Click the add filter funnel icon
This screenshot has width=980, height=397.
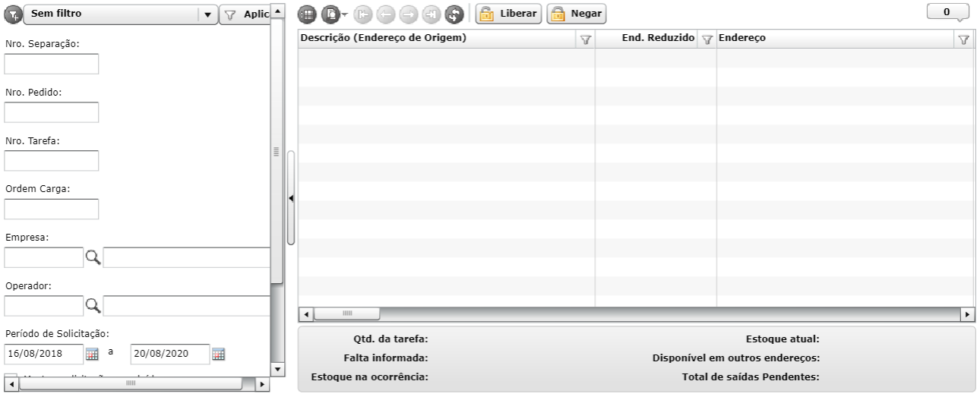point(14,14)
